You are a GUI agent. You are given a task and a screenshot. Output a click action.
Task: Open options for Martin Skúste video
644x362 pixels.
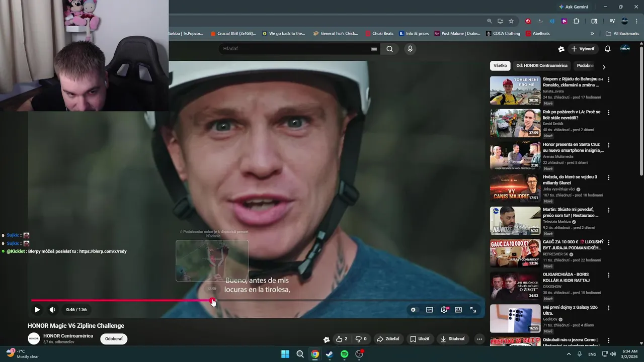click(609, 210)
